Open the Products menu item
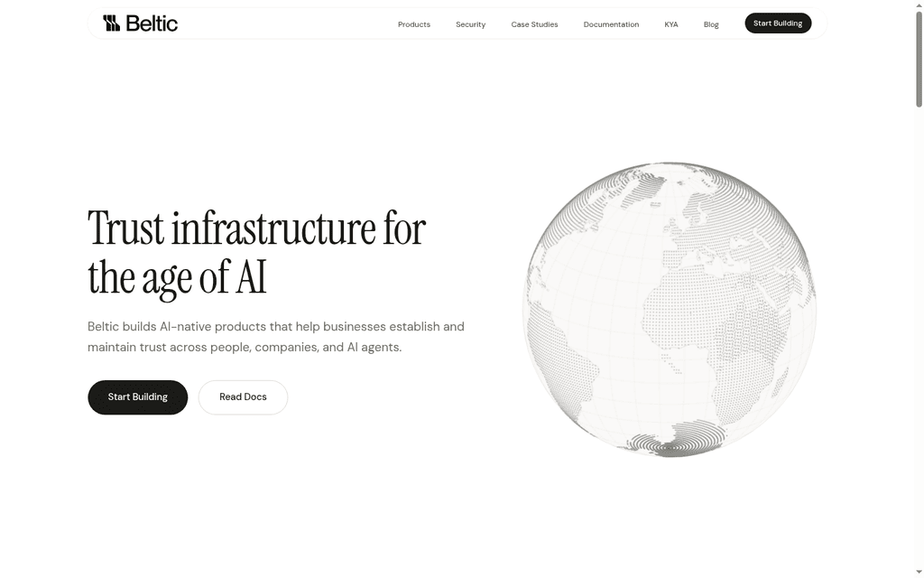 point(413,24)
